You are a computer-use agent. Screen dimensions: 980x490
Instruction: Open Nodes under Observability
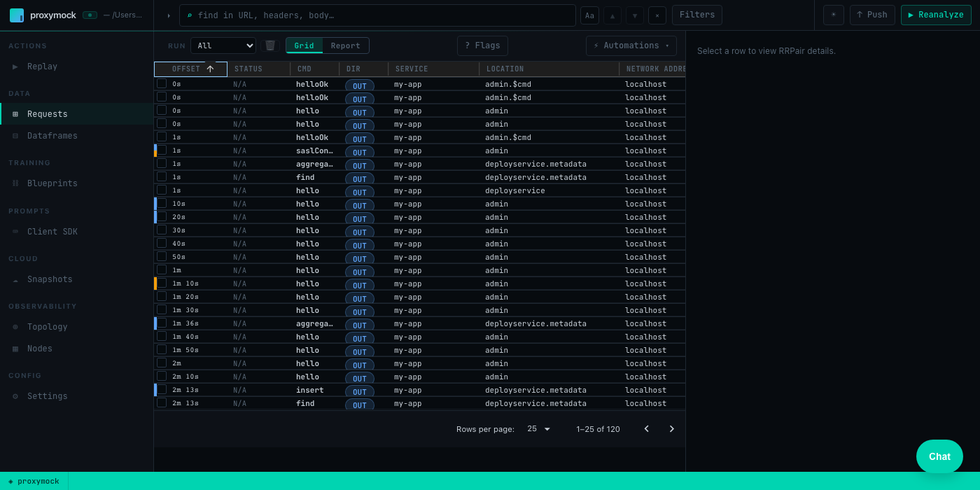[76, 349]
